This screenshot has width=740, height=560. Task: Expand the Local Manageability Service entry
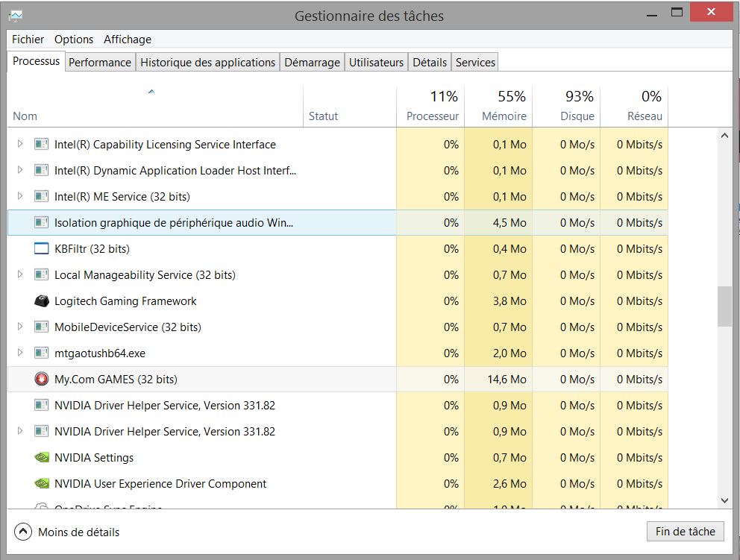pyautogui.click(x=20, y=275)
